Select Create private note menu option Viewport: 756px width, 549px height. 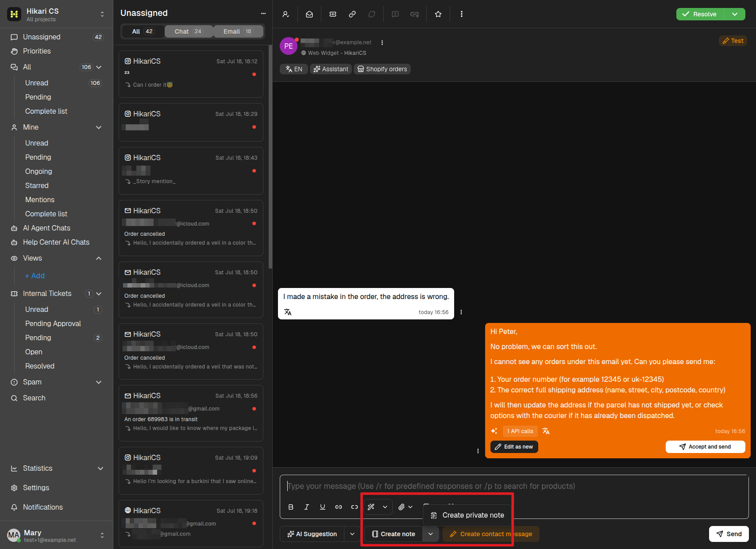pos(467,515)
